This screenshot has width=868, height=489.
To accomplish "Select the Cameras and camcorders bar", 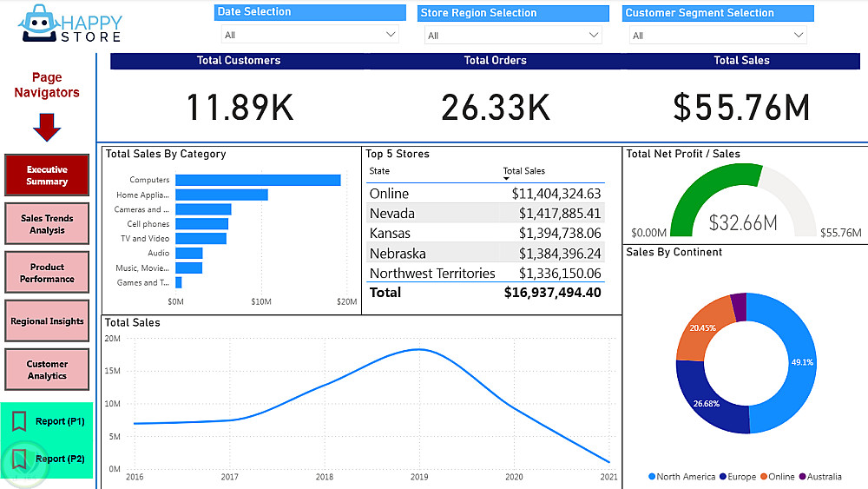I will (x=203, y=209).
